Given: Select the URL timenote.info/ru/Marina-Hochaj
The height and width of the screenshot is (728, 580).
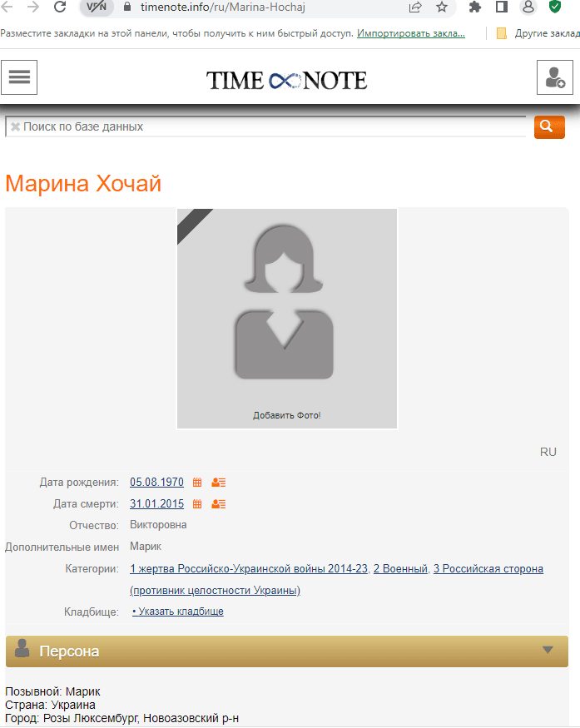Looking at the screenshot, I should 223,7.
